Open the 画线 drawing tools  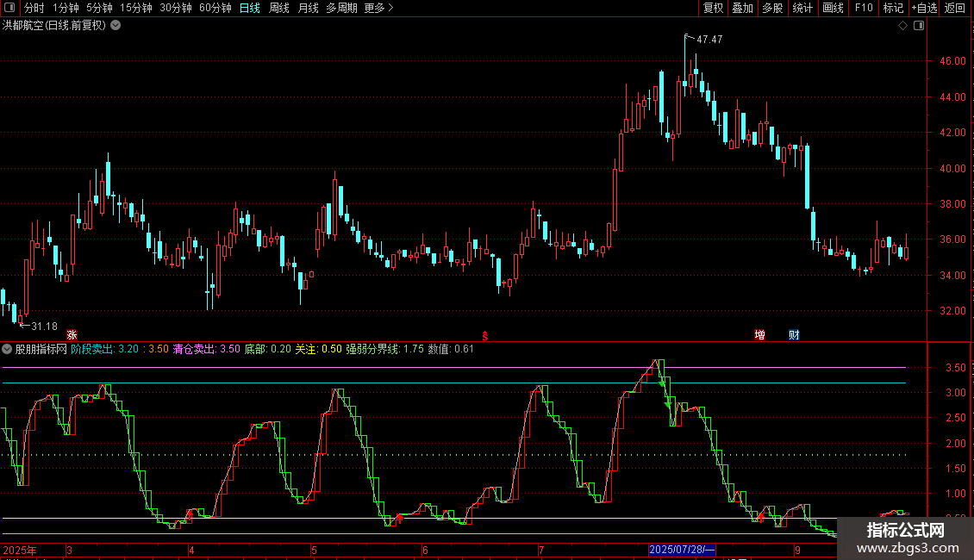click(x=833, y=8)
